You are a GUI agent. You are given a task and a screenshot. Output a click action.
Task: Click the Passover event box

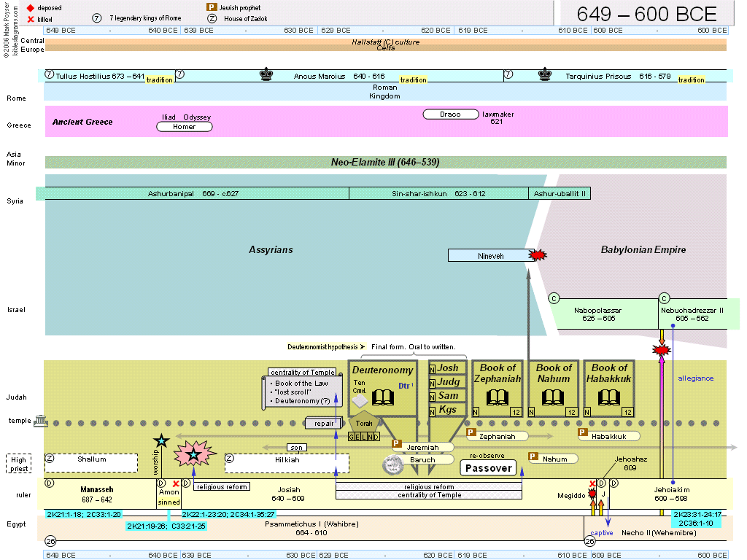[488, 468]
